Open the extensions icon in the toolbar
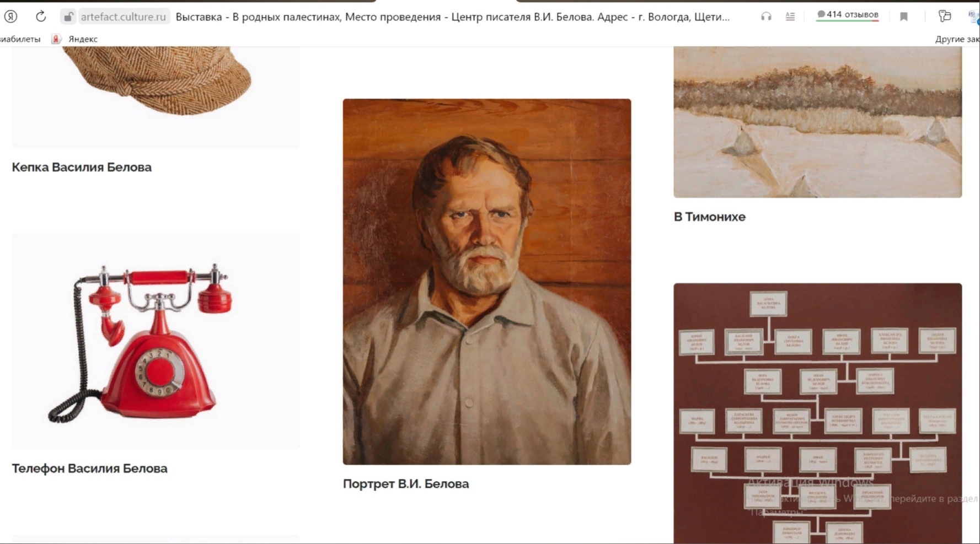 click(945, 17)
